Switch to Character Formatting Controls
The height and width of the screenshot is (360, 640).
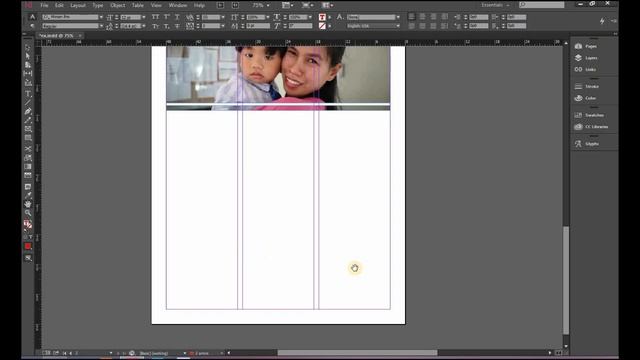32,17
